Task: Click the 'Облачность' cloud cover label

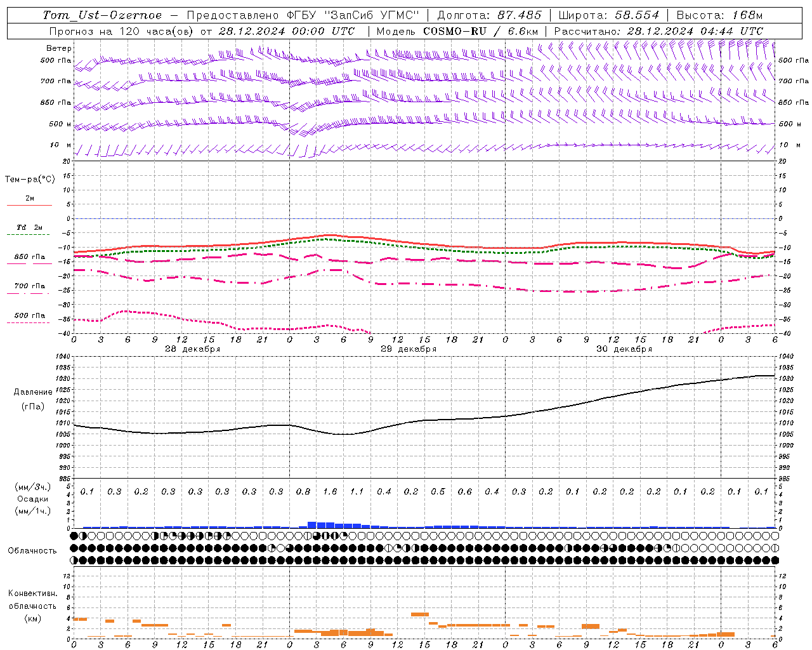Action: coord(32,550)
